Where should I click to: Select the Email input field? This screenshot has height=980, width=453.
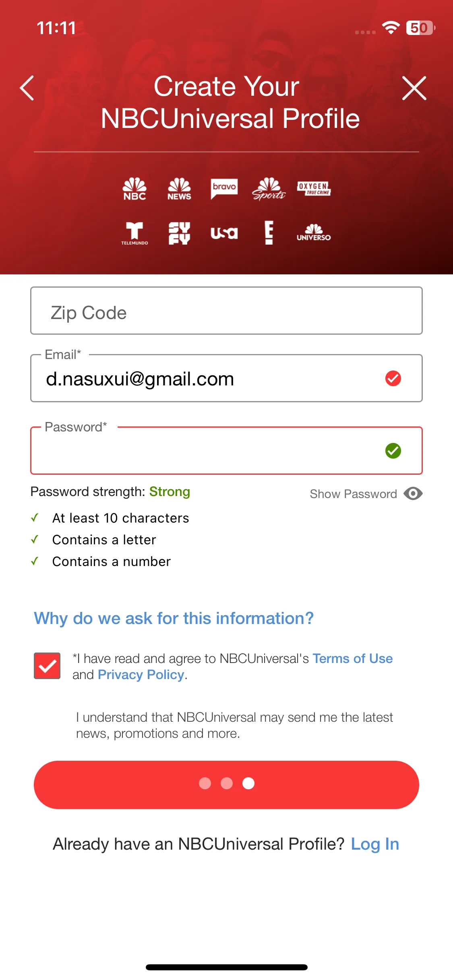226,378
